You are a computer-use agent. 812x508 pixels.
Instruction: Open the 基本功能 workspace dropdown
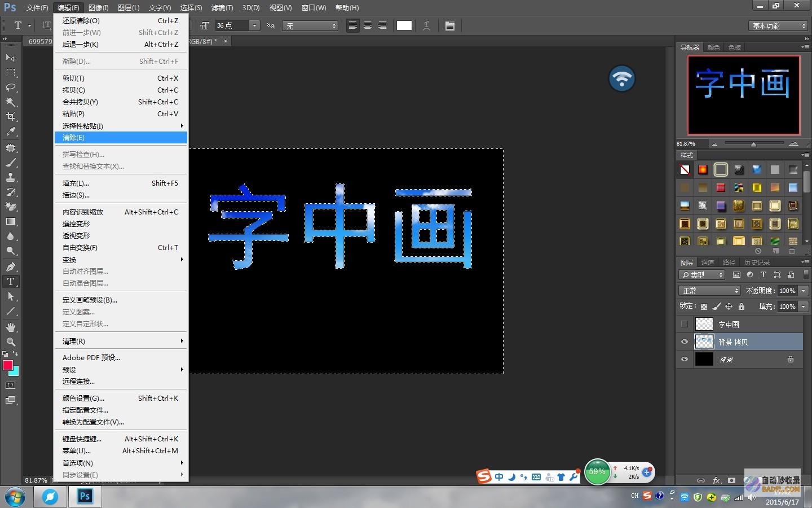click(x=779, y=26)
